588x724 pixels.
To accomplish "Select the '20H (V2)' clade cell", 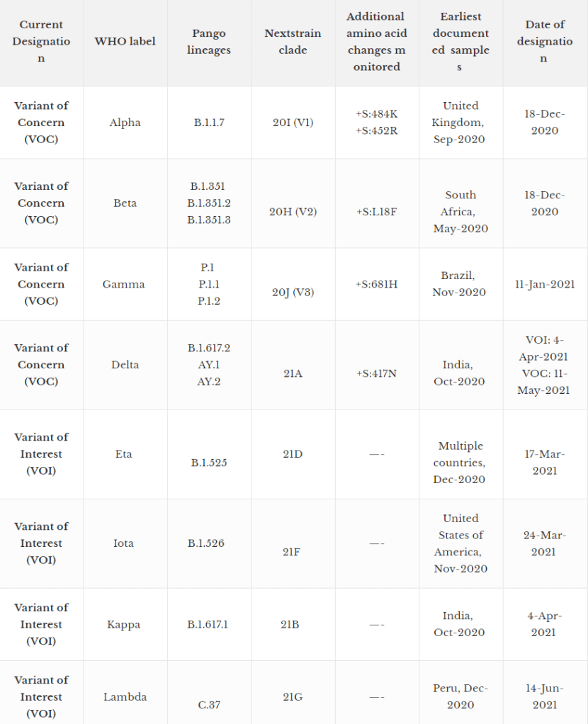I will pyautogui.click(x=293, y=211).
